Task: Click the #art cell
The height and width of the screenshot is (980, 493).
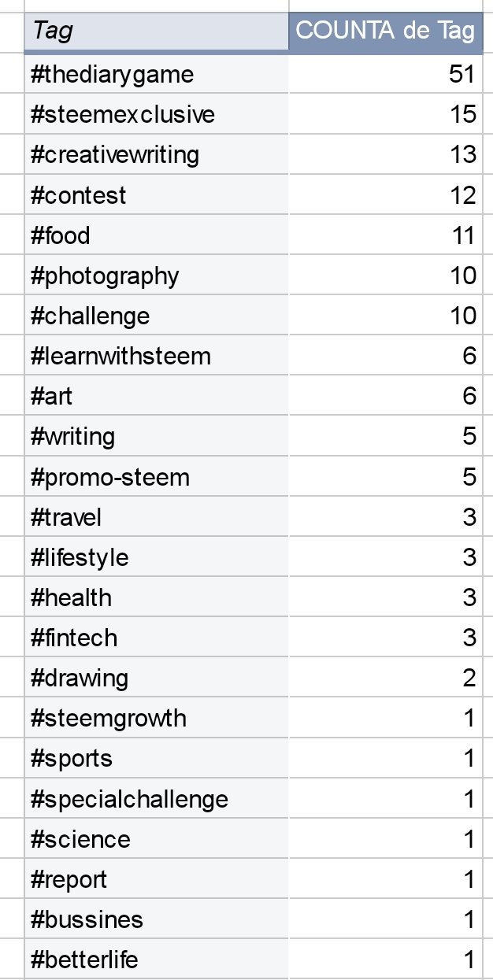Action: coord(156,396)
